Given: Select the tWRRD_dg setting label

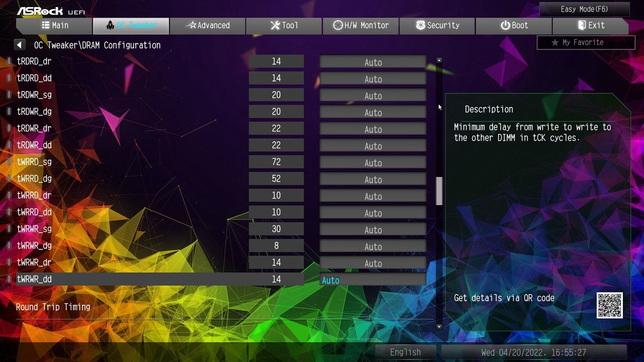Looking at the screenshot, I should 34,178.
